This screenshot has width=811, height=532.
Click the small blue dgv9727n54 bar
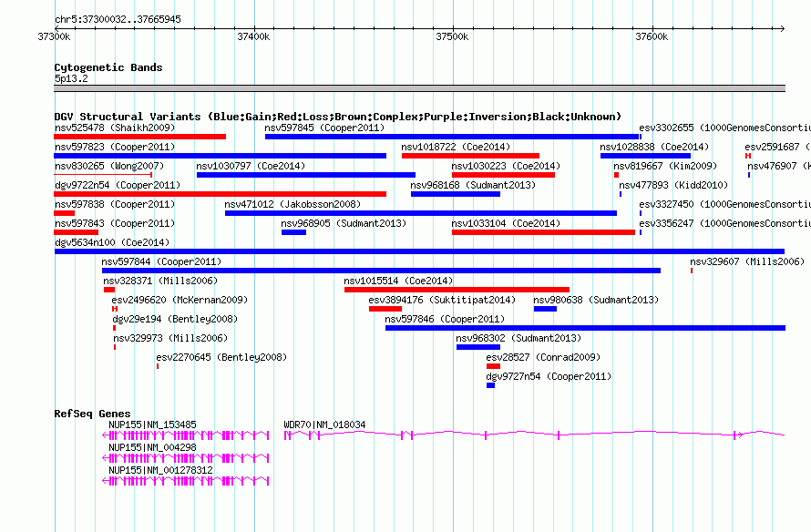491,385
